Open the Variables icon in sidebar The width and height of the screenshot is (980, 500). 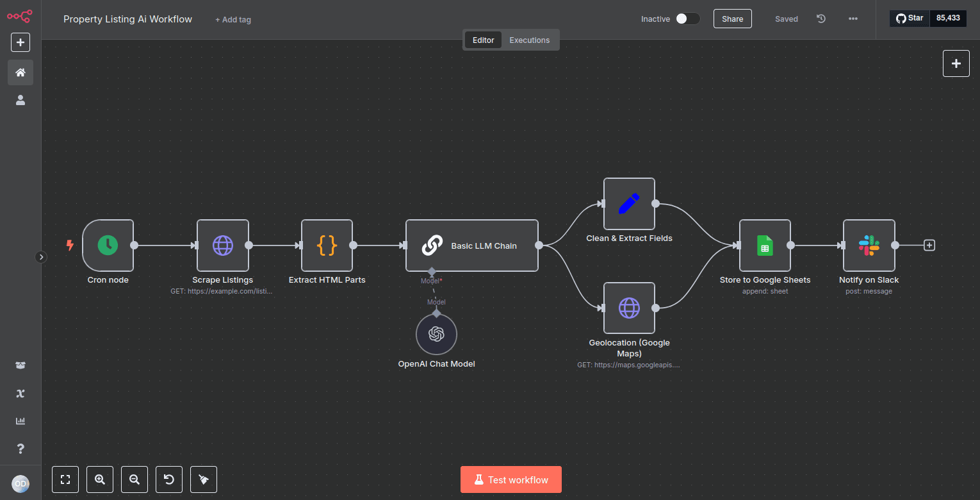point(20,393)
